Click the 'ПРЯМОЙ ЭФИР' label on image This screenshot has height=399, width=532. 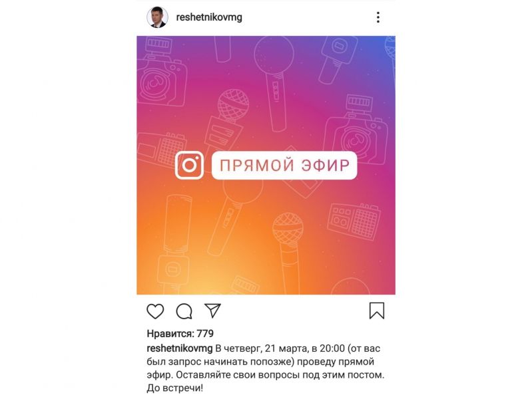[x=284, y=166]
